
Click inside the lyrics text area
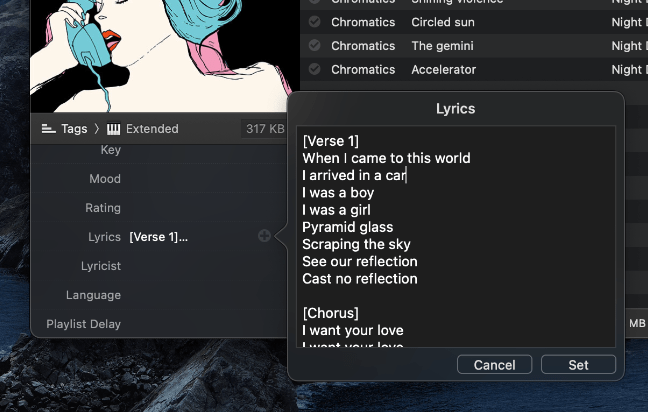pos(456,236)
